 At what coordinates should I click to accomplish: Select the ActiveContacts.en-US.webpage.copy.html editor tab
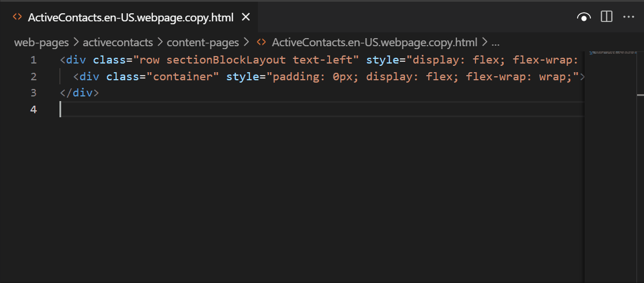130,17
